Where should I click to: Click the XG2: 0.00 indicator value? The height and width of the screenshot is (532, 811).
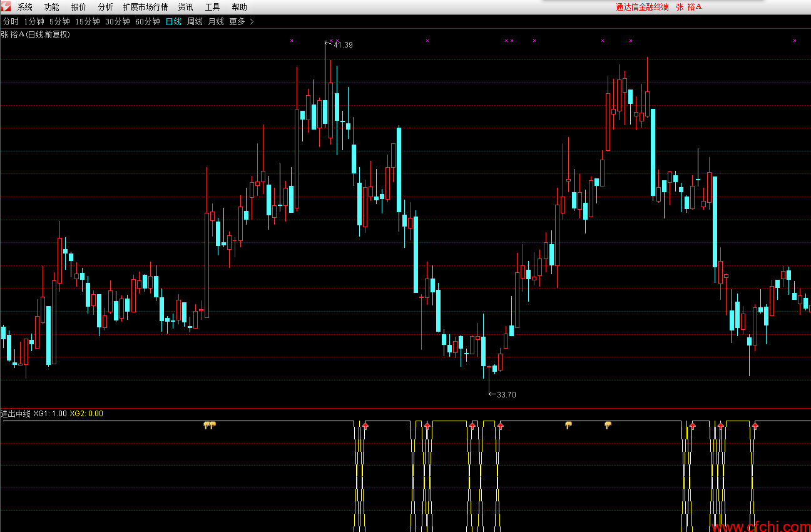coord(86,414)
